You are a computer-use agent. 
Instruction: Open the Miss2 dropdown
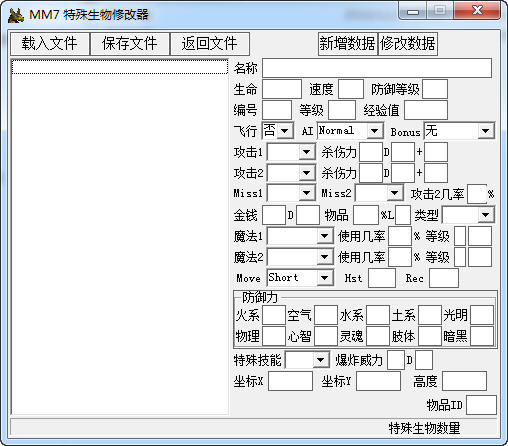coord(394,193)
